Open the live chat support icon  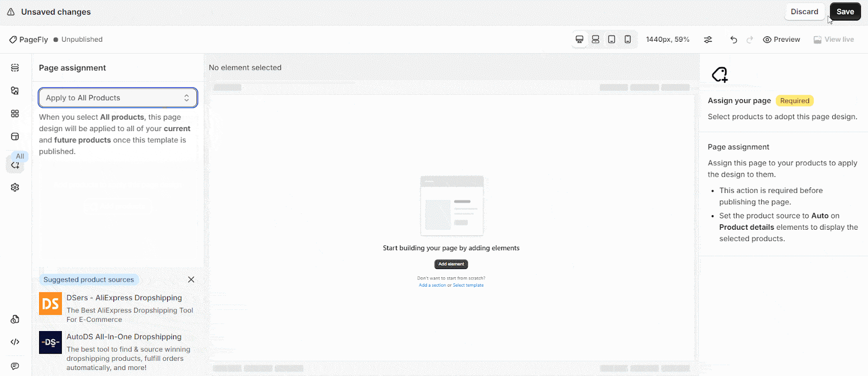pos(15,366)
